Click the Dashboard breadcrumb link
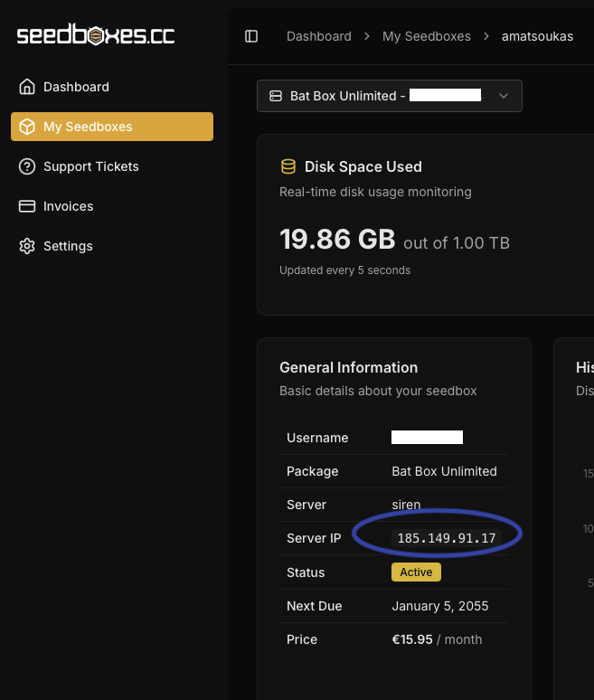This screenshot has height=700, width=594. coord(318,36)
